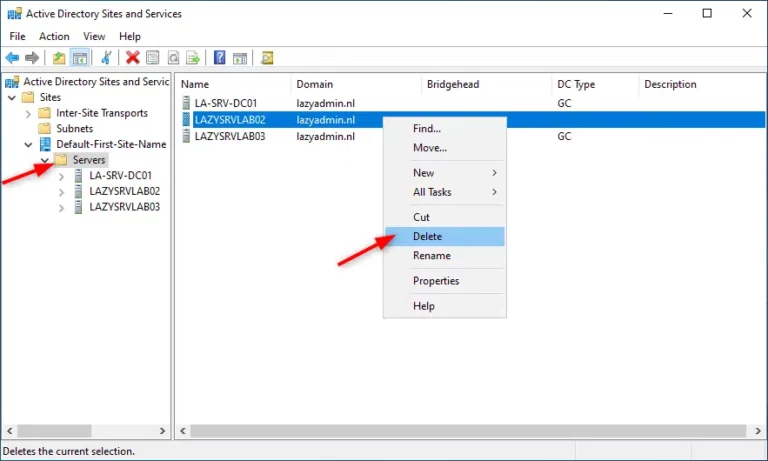The image size is (768, 461).
Task: Click the left arrow of list pane scrollbar
Action: (183, 431)
